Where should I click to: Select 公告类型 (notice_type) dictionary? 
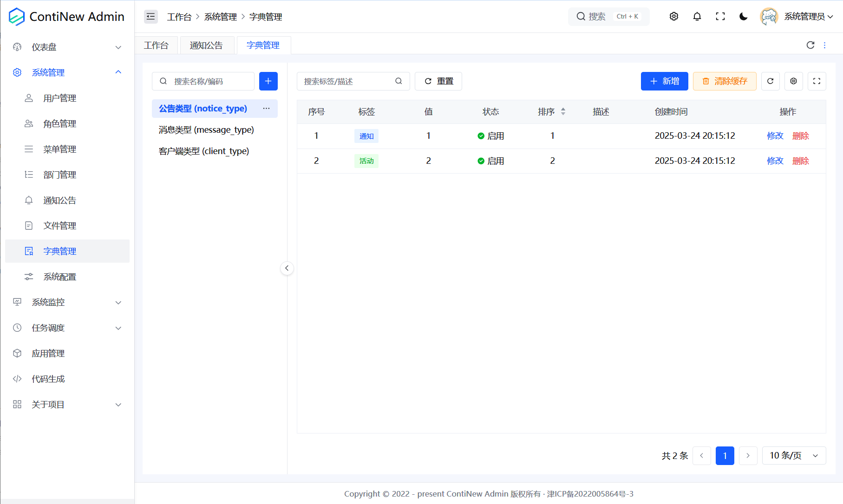point(215,109)
